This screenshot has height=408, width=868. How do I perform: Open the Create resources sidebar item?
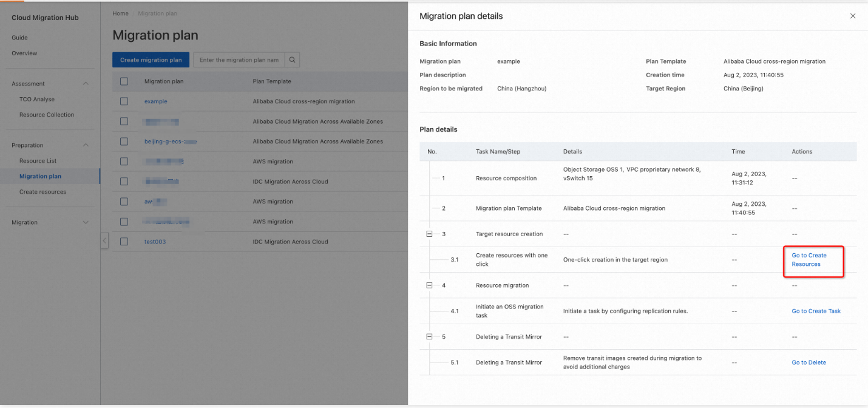coord(42,192)
